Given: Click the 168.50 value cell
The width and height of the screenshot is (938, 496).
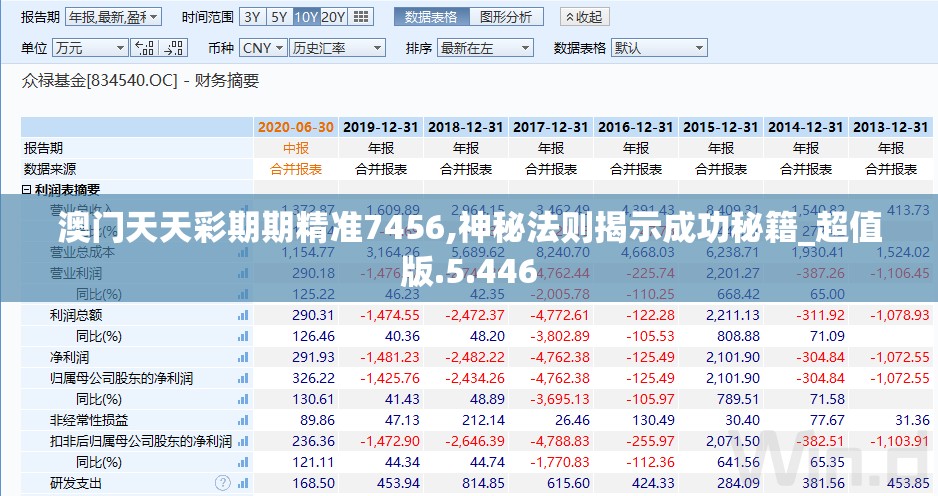Looking at the screenshot, I should 313,483.
